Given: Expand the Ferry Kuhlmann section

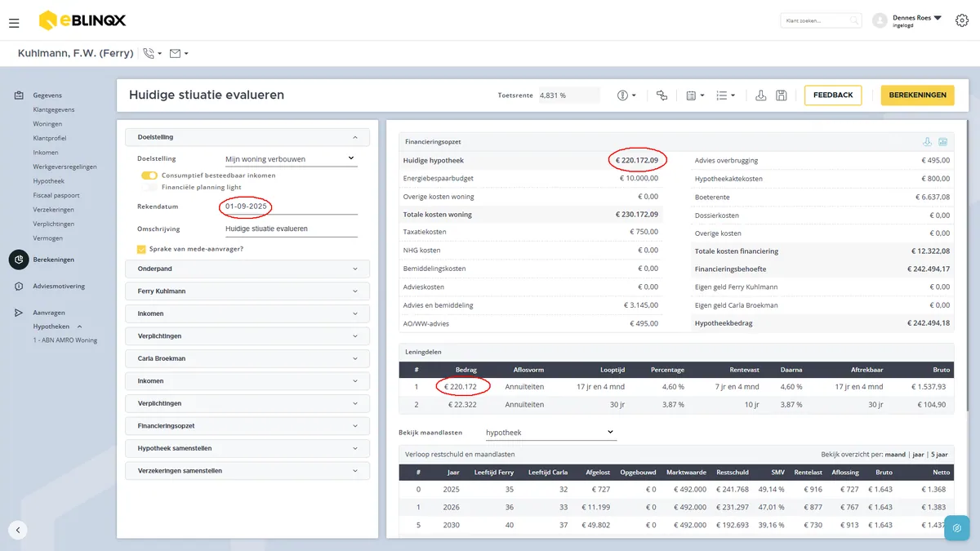Looking at the screenshot, I should click(x=247, y=291).
